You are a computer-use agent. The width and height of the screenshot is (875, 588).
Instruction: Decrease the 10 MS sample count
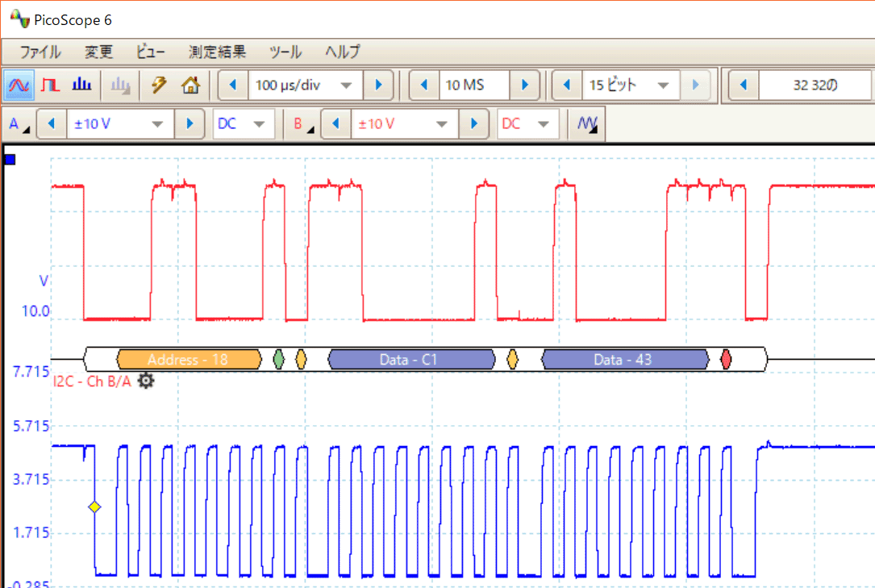[424, 85]
